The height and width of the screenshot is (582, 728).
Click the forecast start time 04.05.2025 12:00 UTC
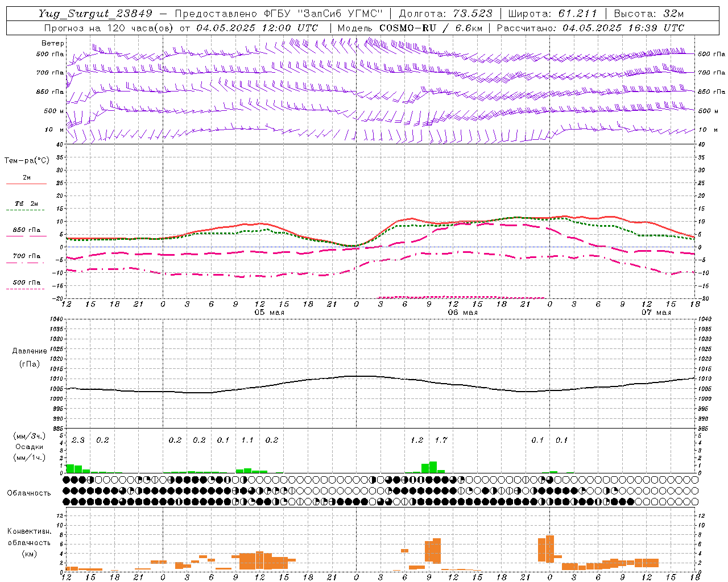tap(257, 28)
